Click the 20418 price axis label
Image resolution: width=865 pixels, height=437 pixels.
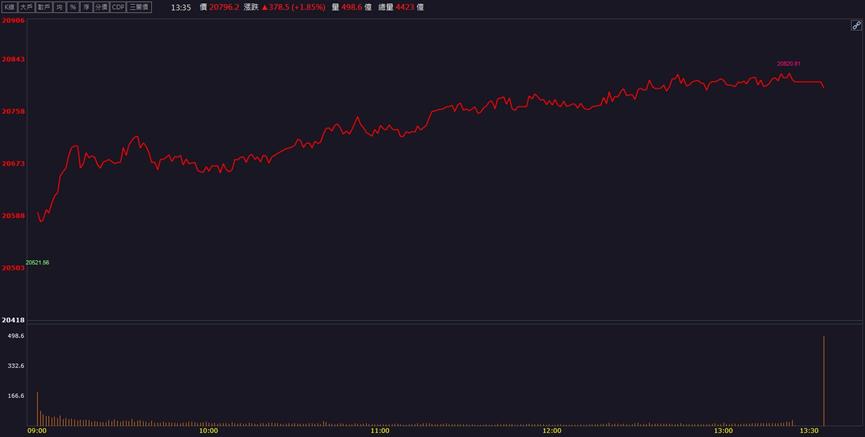13,320
